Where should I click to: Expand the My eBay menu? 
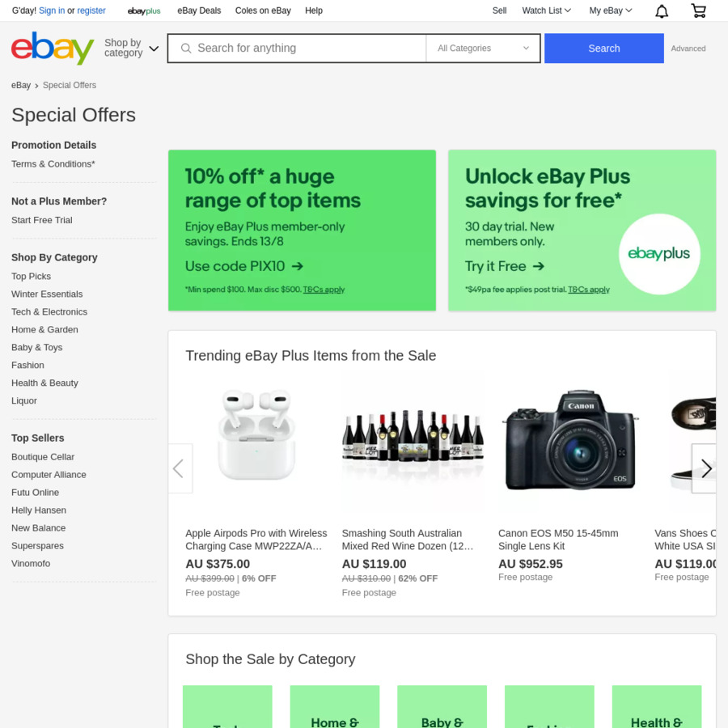click(x=610, y=11)
